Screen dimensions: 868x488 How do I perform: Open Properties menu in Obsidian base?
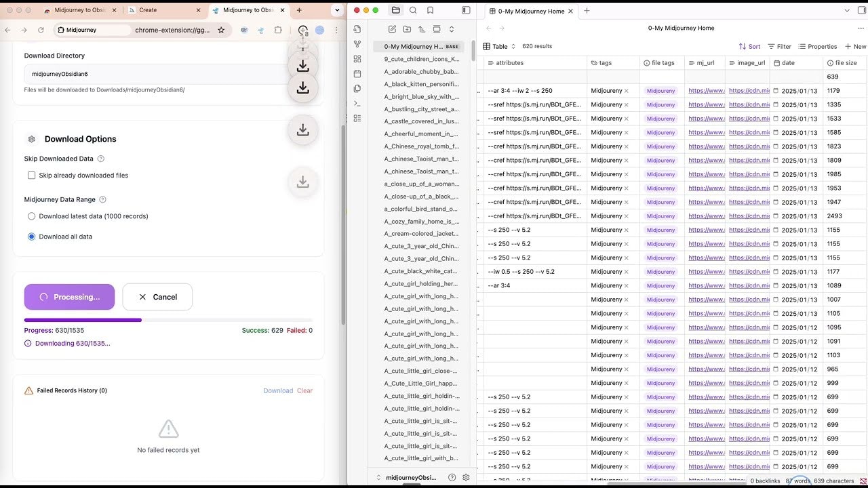[x=817, y=46]
